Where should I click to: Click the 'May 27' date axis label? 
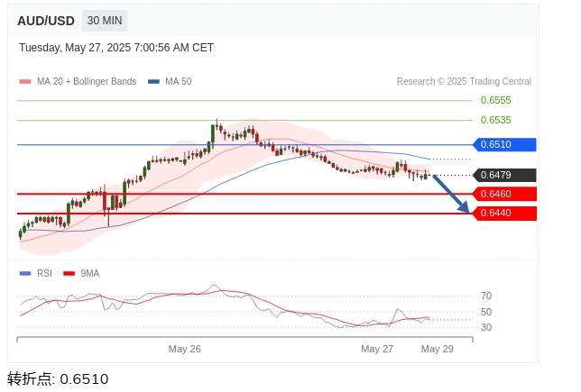click(x=377, y=349)
